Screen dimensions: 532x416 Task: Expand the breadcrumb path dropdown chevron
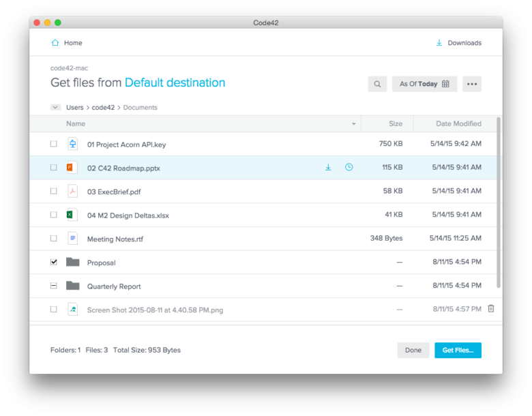click(55, 108)
